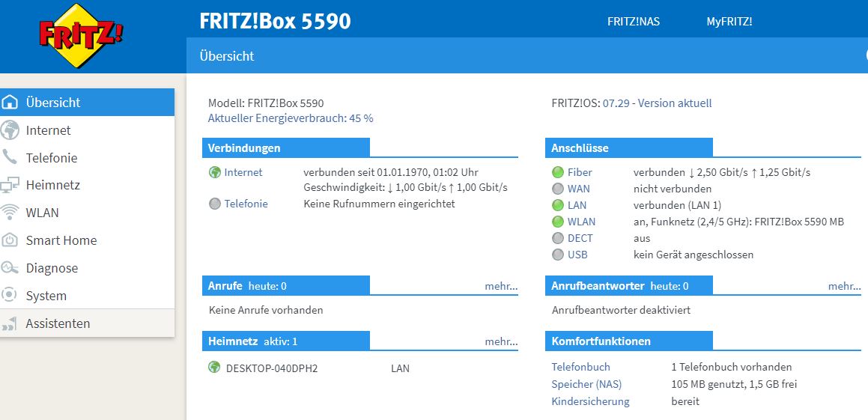Click the Telefonie link under Verbindungen
The height and width of the screenshot is (420, 868).
246,204
